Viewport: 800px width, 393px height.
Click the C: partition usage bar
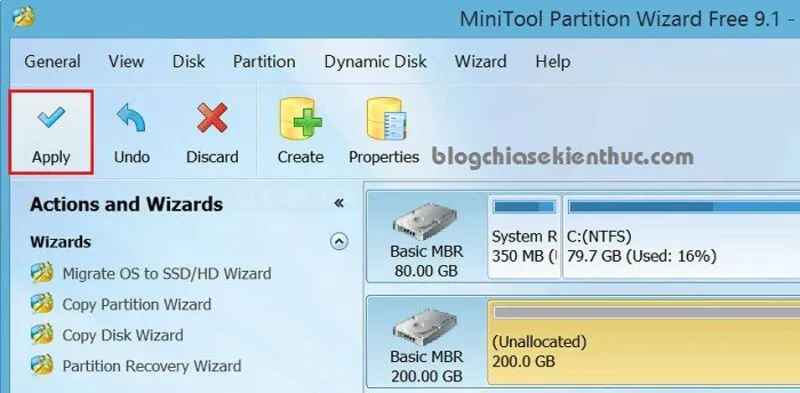tap(684, 207)
